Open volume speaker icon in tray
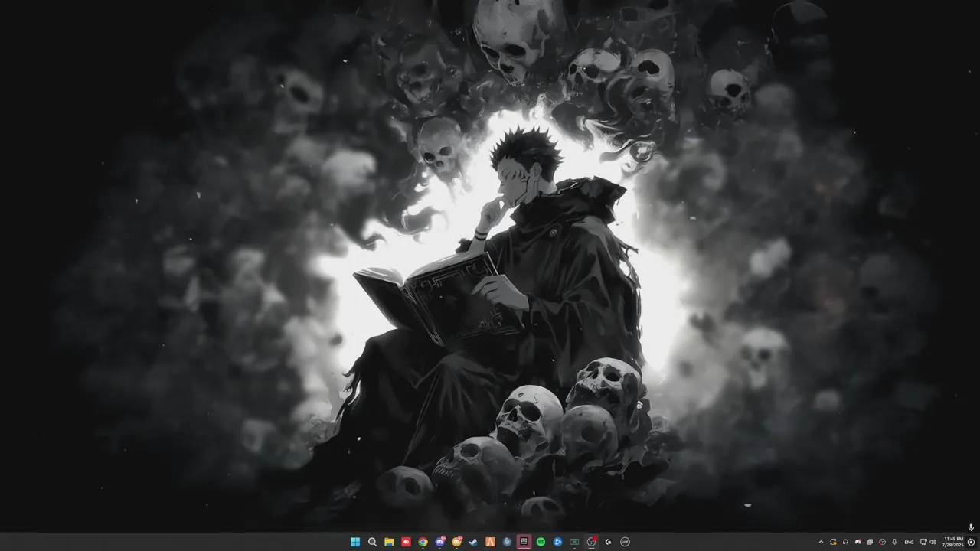The image size is (980, 551). (x=933, y=542)
